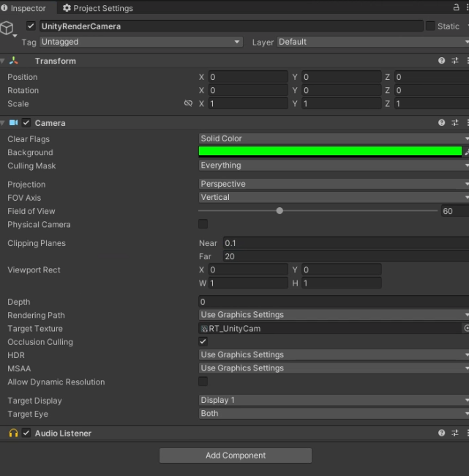The height and width of the screenshot is (476, 469).
Task: Toggle the Static checkbox
Action: (430, 26)
